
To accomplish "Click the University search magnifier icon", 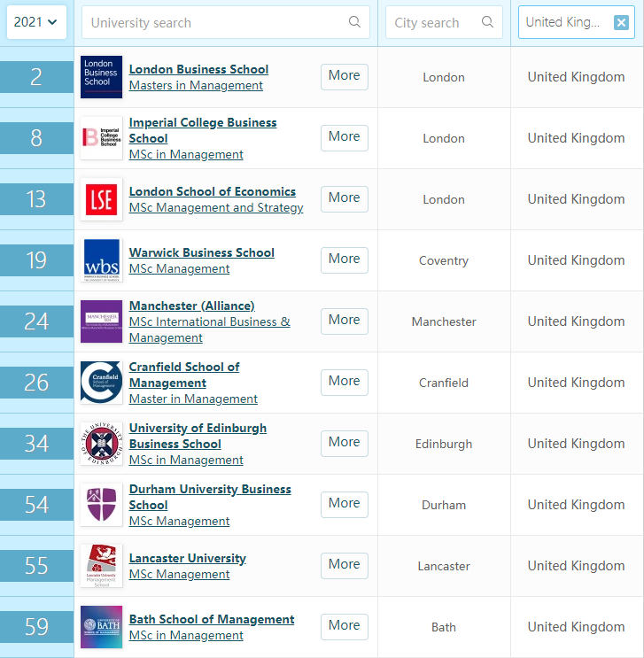I will (x=354, y=22).
